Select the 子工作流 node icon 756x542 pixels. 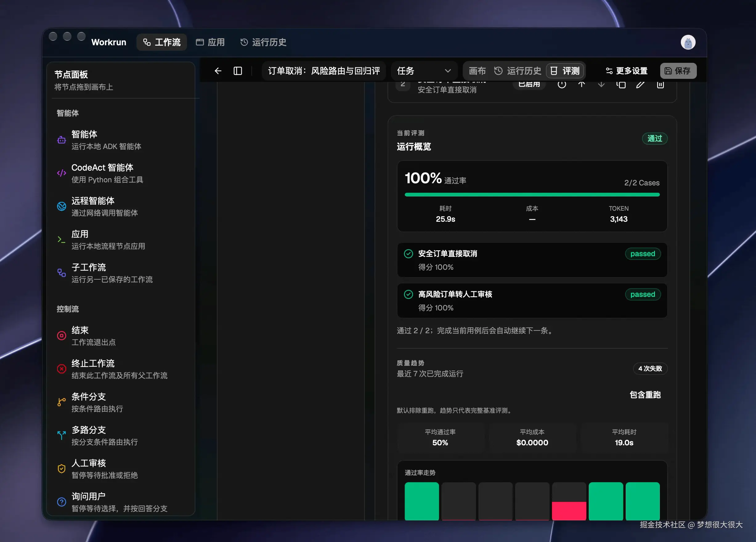click(62, 273)
